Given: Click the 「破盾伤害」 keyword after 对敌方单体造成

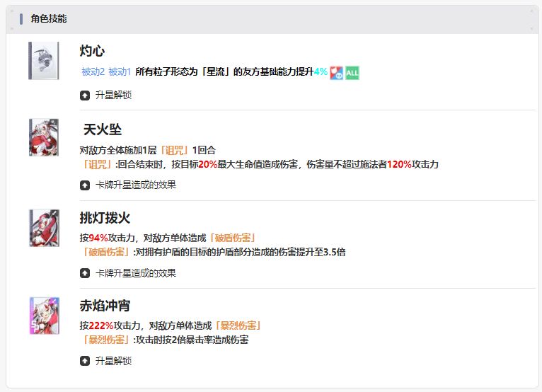Looking at the screenshot, I should coord(233,238).
